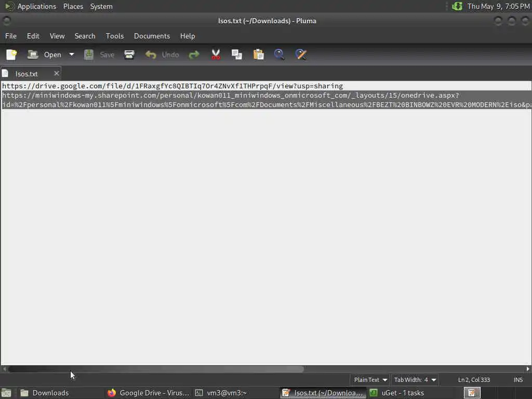This screenshot has width=532, height=399.
Task: Open the Documents menu
Action: pyautogui.click(x=152, y=36)
